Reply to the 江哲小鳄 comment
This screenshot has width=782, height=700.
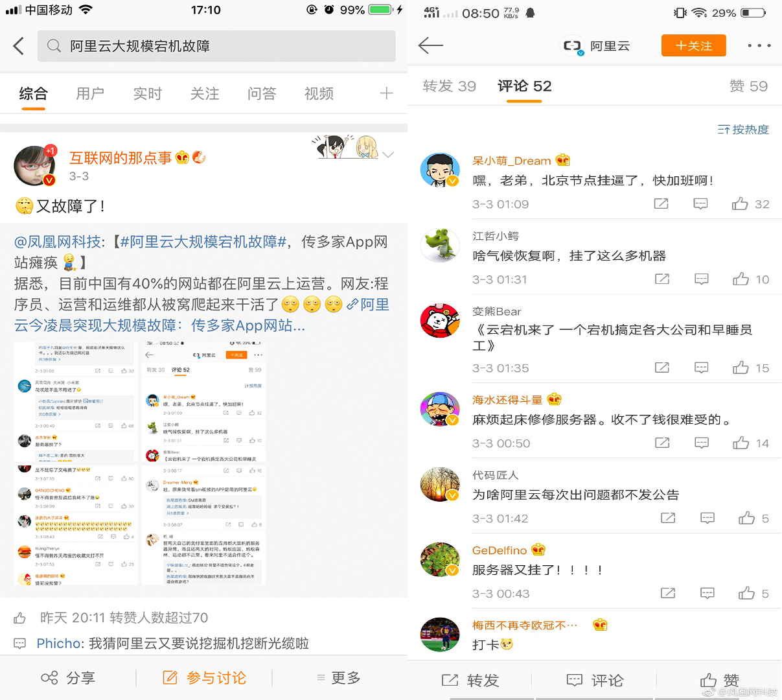tap(701, 279)
